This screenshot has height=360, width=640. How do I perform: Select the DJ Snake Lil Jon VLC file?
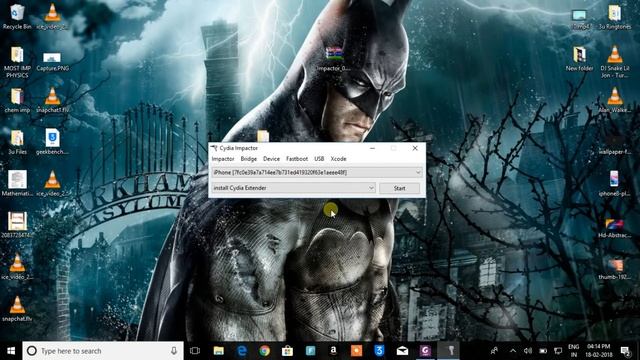[x=614, y=62]
